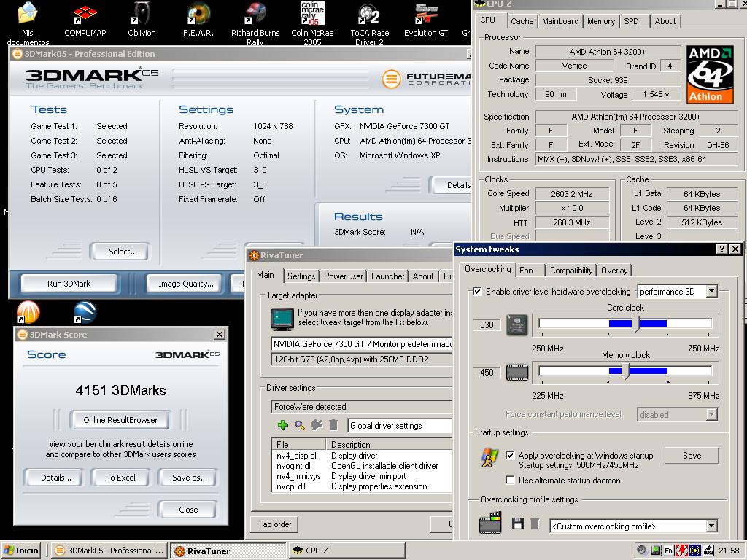Open Online ResultBrowser
Image resolution: width=747 pixels, height=560 pixels.
pyautogui.click(x=120, y=419)
